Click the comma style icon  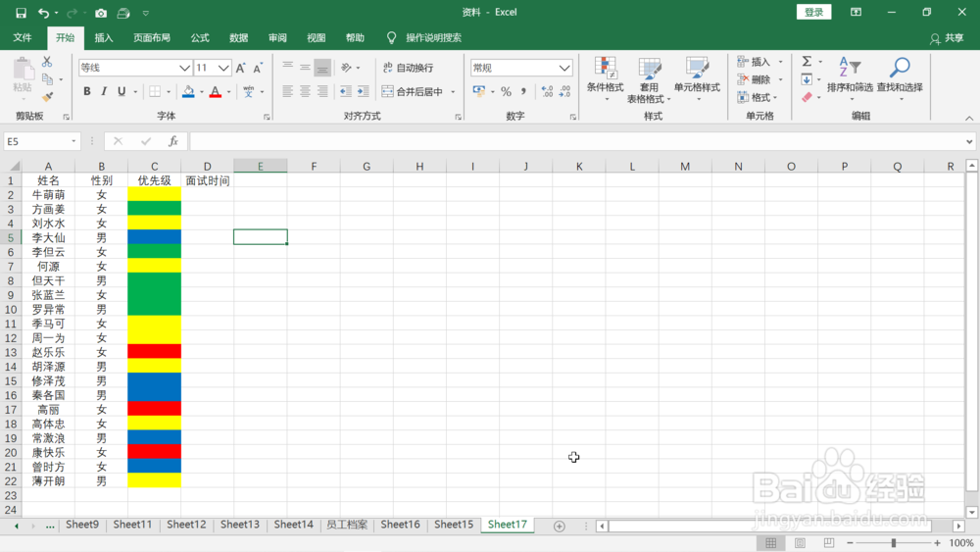[x=523, y=92]
